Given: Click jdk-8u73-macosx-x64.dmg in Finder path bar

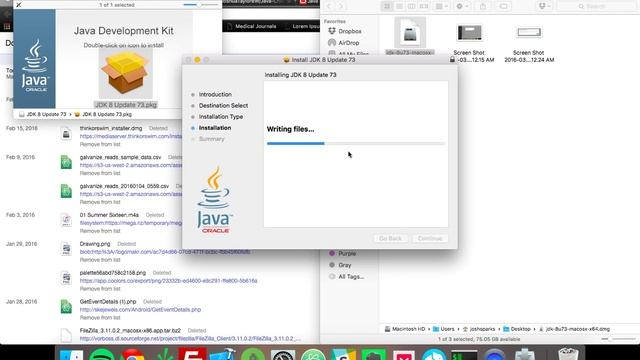Looking at the screenshot, I should [x=574, y=329].
